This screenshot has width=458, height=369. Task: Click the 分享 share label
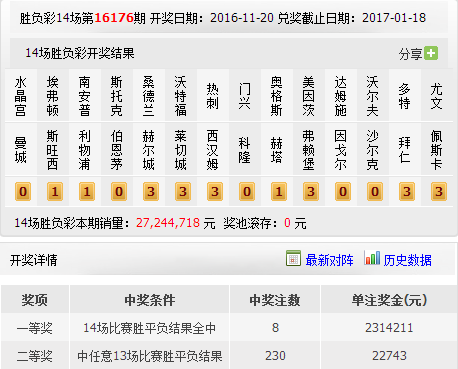click(x=410, y=54)
